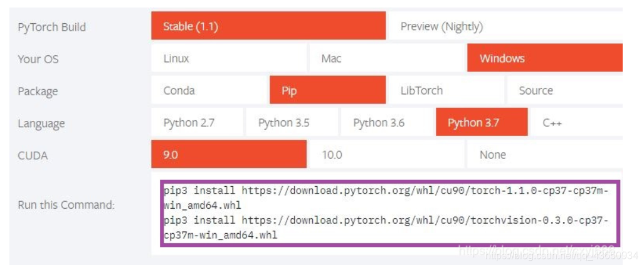
Task: Pick Mac operating system option
Action: 387,58
